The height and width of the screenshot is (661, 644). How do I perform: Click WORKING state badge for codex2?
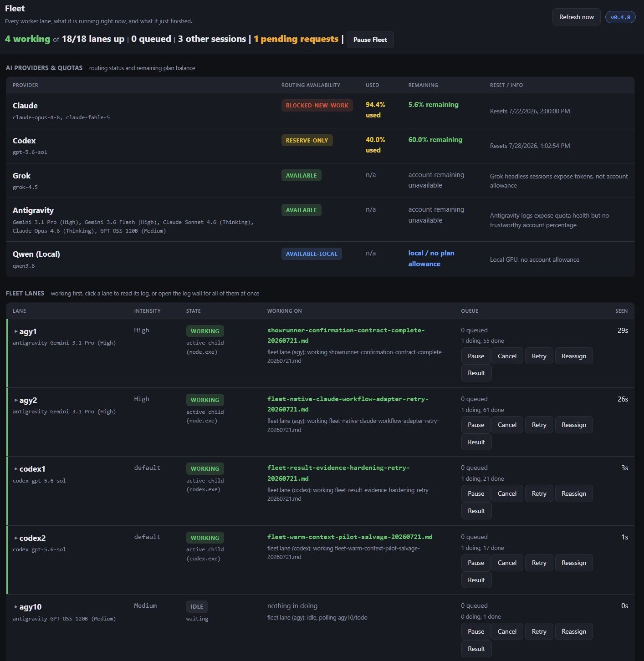pos(205,538)
